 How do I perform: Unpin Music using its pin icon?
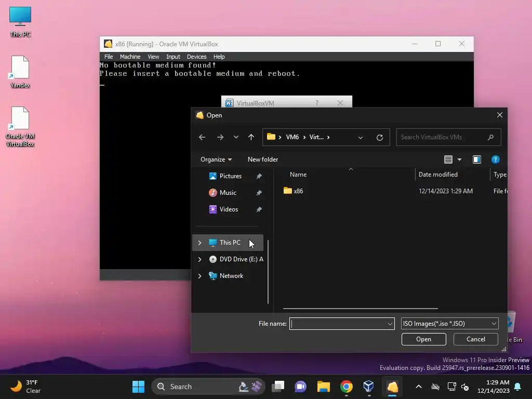coord(259,193)
